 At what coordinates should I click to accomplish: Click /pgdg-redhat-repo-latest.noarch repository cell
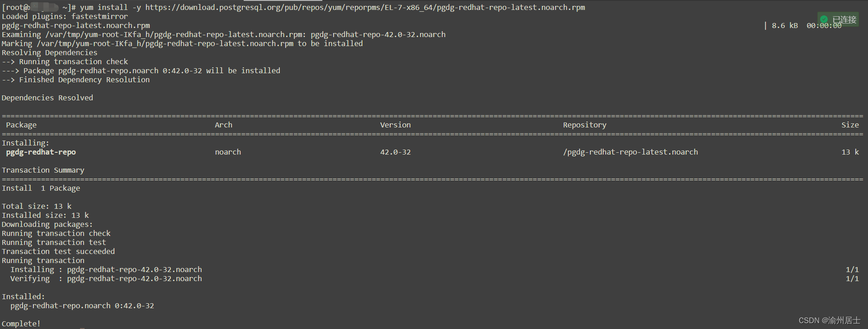tap(630, 152)
